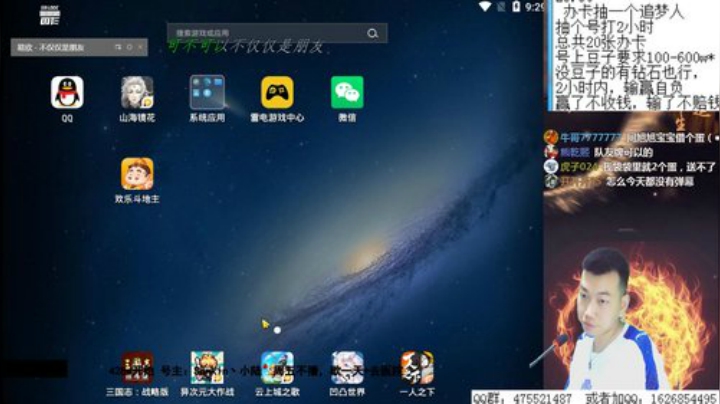Screen dimensions: 720x404
Task: Click notice line 总共20张办卡
Action: 601,43
